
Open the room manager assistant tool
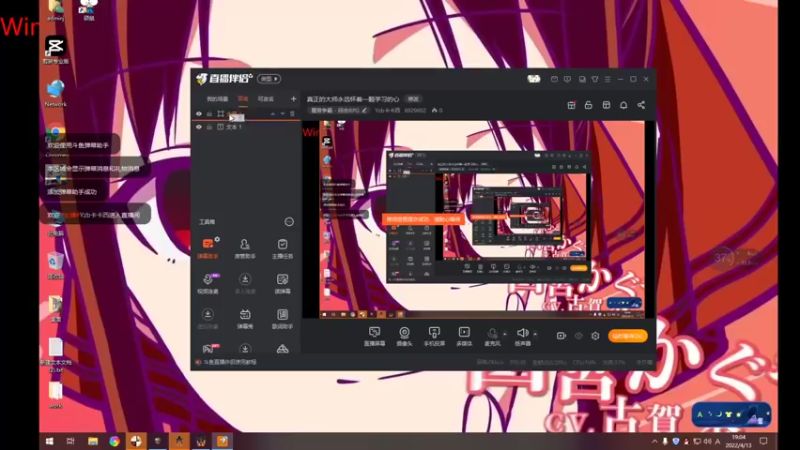(245, 248)
